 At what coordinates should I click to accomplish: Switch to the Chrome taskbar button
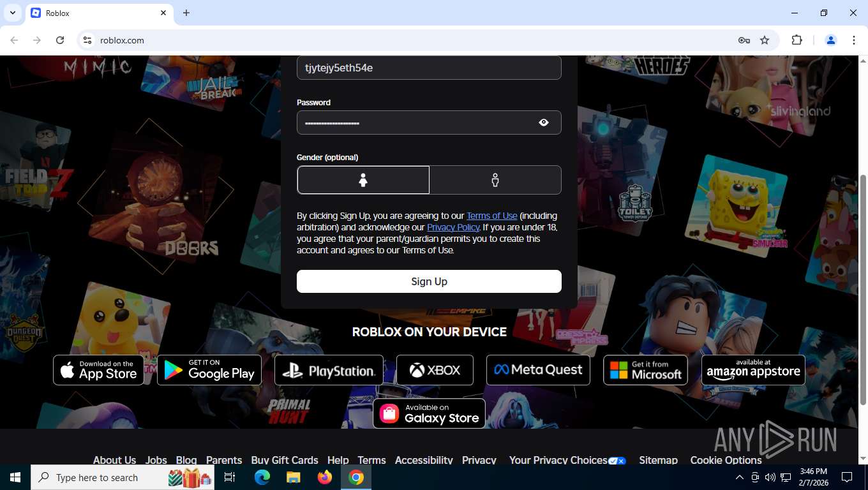click(356, 477)
